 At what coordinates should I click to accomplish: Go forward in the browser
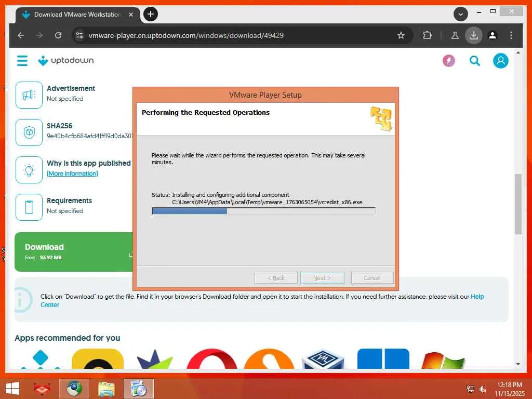[x=39, y=35]
